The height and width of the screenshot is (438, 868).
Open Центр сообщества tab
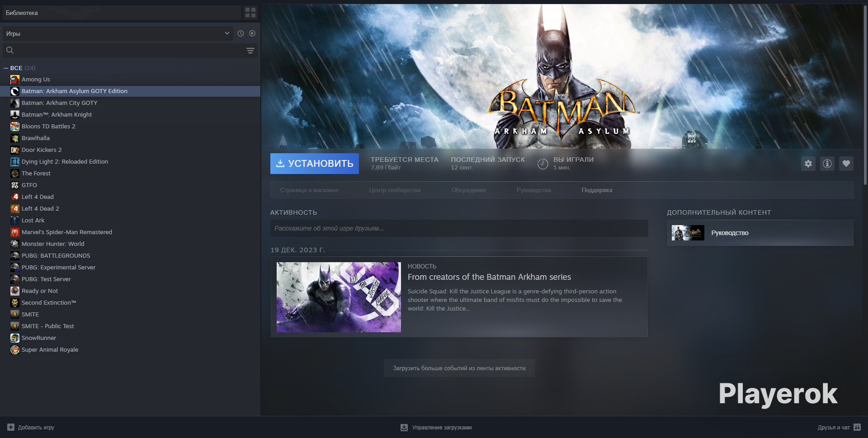(x=395, y=190)
